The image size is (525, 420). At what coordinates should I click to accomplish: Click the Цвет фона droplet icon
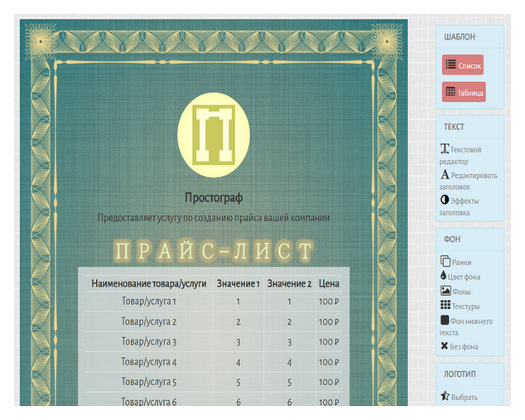tap(443, 276)
